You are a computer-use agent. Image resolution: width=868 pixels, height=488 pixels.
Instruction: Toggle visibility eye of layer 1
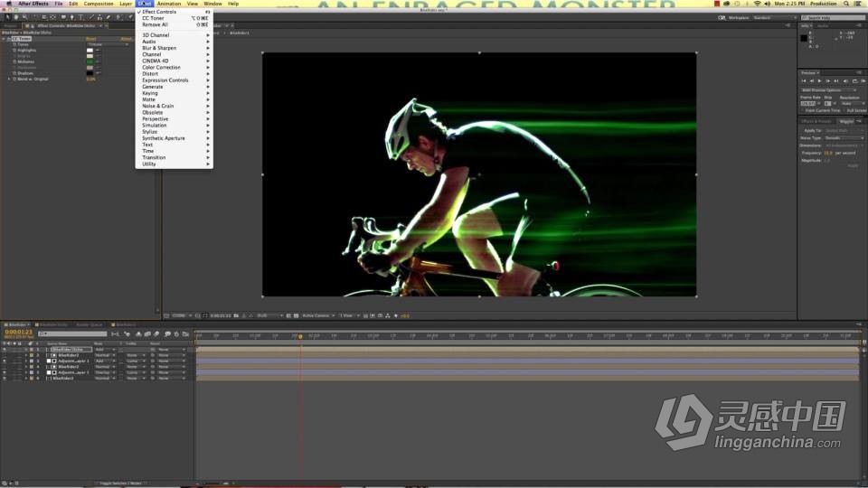pyautogui.click(x=5, y=349)
